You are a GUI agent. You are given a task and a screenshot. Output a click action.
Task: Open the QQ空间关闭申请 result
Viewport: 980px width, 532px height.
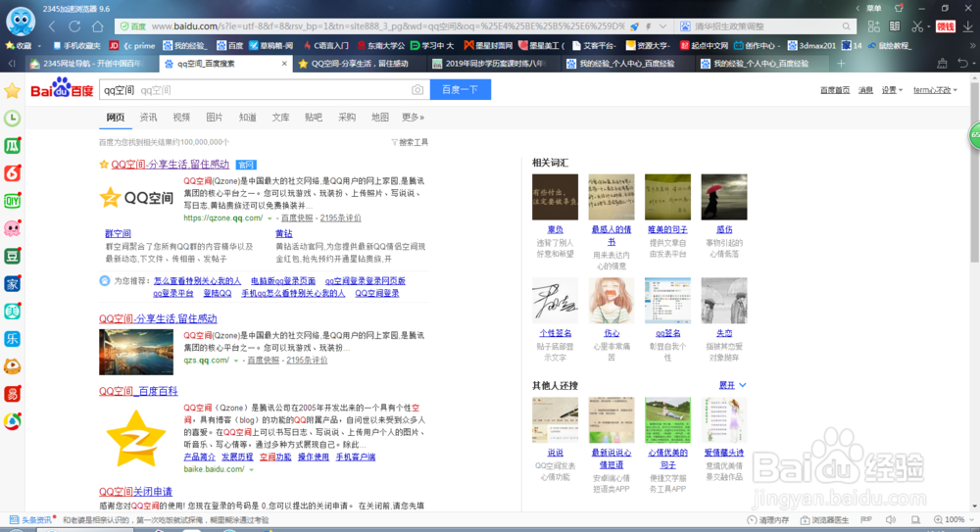coord(135,492)
